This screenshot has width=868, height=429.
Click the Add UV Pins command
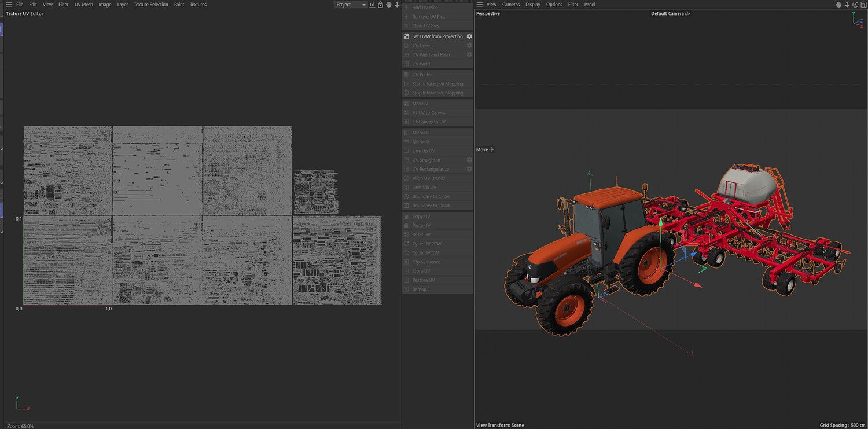click(437, 8)
